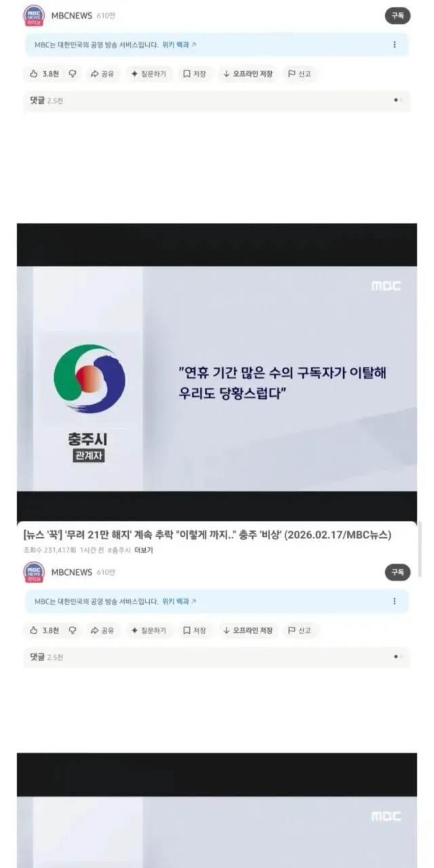Tap 오프라인 저장 download icon in the topmost row
This screenshot has width=434, height=868.
tap(248, 74)
